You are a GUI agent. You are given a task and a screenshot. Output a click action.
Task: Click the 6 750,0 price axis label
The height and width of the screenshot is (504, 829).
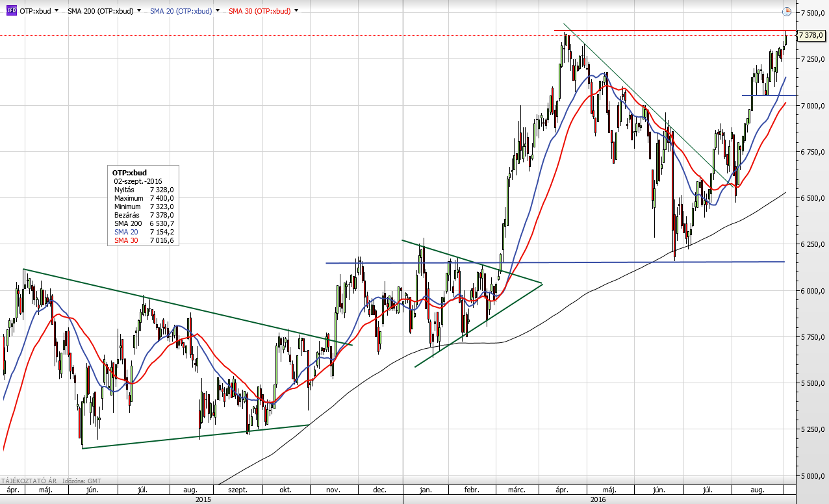[x=813, y=151]
